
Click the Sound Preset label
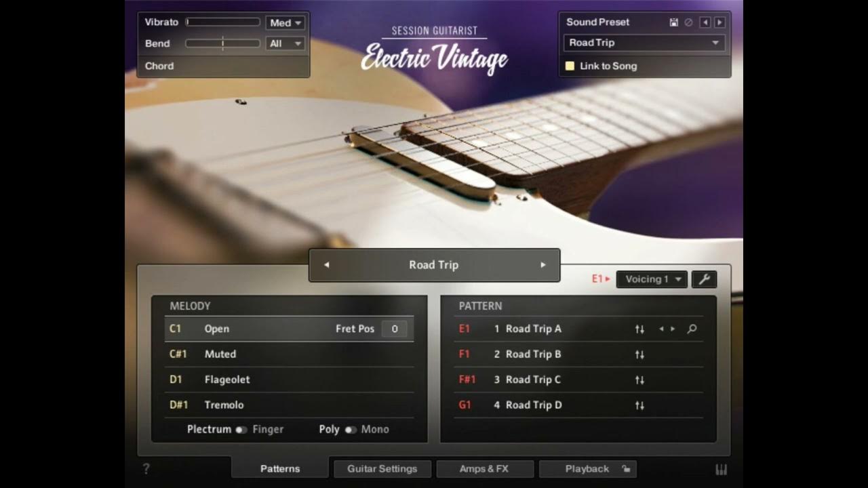[598, 22]
